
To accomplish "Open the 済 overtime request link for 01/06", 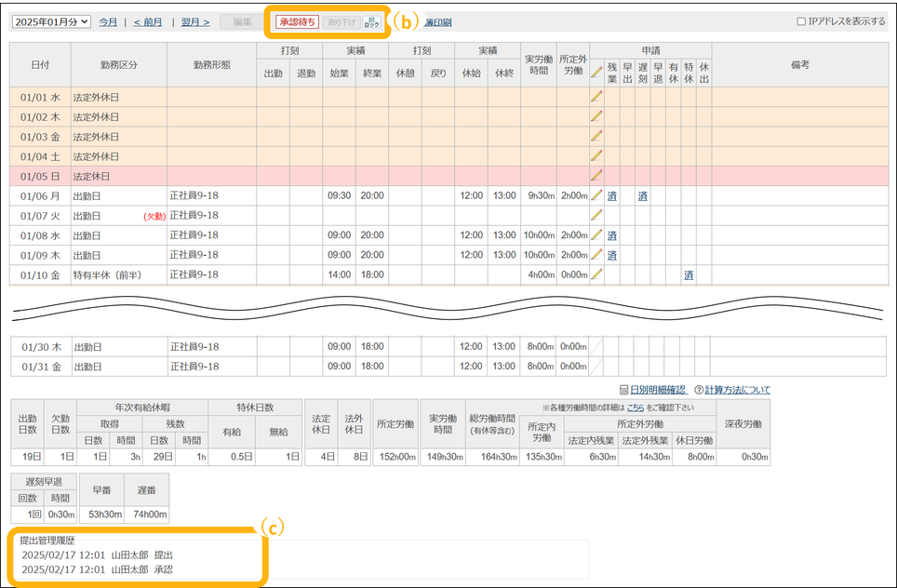I will coord(612,195).
